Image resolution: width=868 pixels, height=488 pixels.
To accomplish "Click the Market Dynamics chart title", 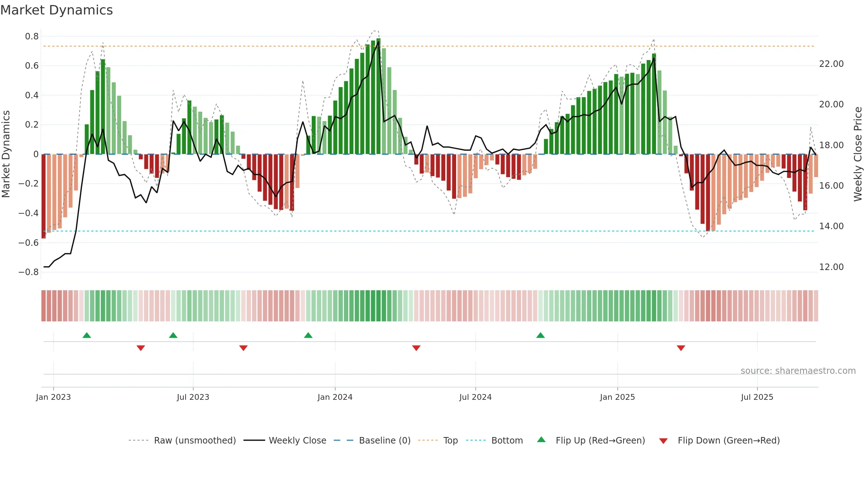I will point(57,10).
